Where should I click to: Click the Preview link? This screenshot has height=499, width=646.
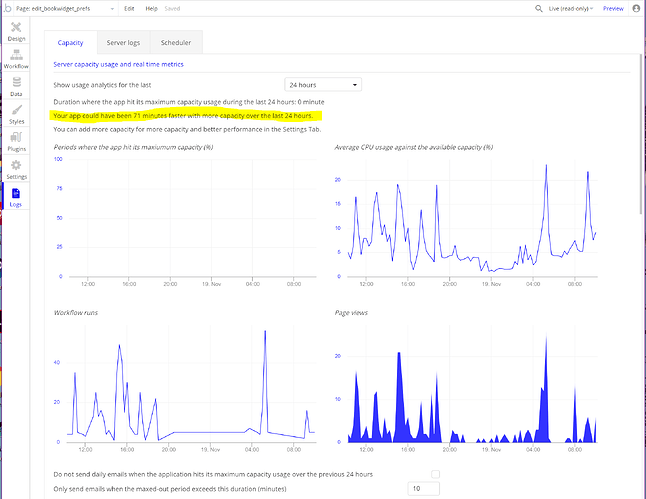[x=613, y=8]
